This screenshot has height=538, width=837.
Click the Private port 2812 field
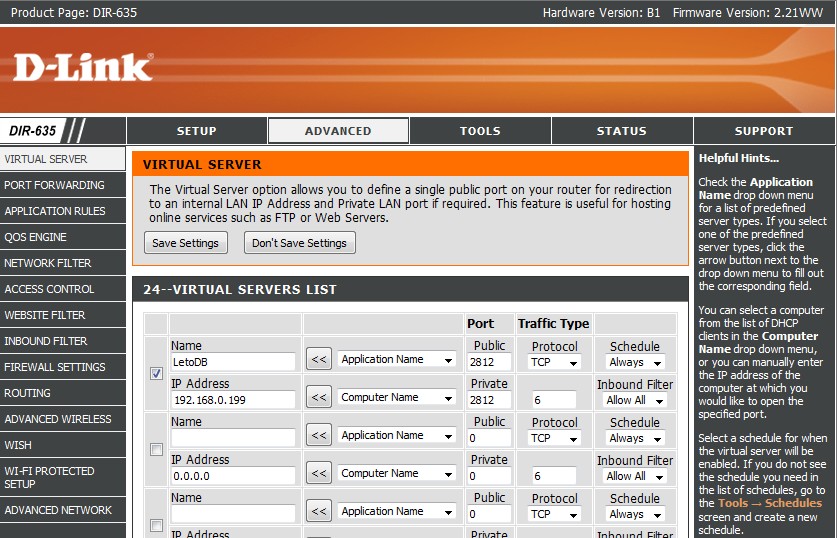tap(489, 400)
